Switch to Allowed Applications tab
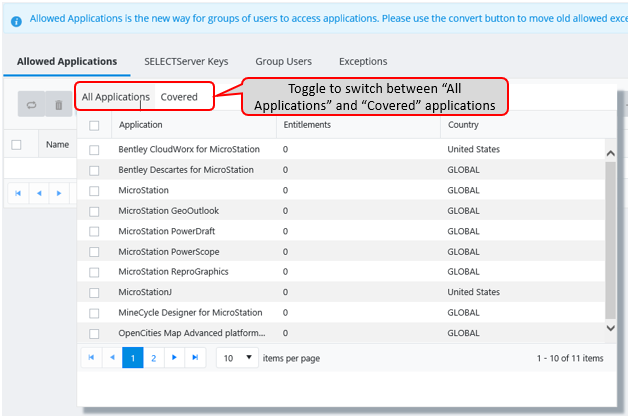Screen dimensions: 630x418 [67, 61]
